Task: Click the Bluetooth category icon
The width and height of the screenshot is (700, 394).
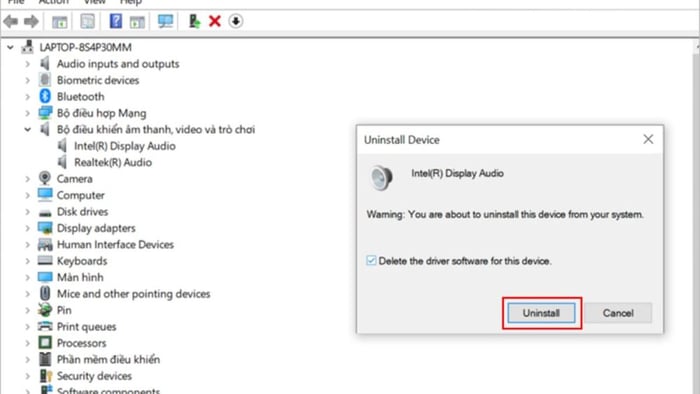Action: (x=45, y=96)
